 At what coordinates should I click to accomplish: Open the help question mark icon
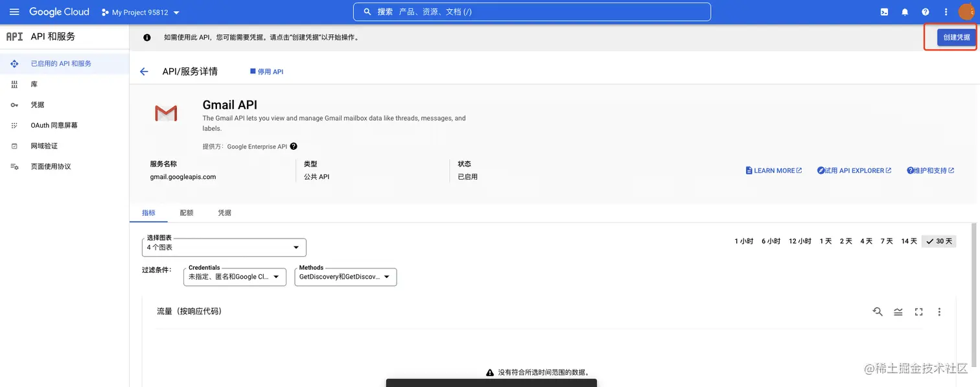pyautogui.click(x=925, y=12)
